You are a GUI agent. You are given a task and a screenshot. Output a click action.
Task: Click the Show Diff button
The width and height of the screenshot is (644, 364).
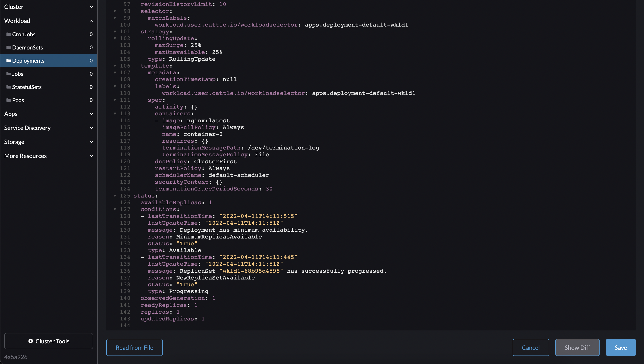click(577, 347)
